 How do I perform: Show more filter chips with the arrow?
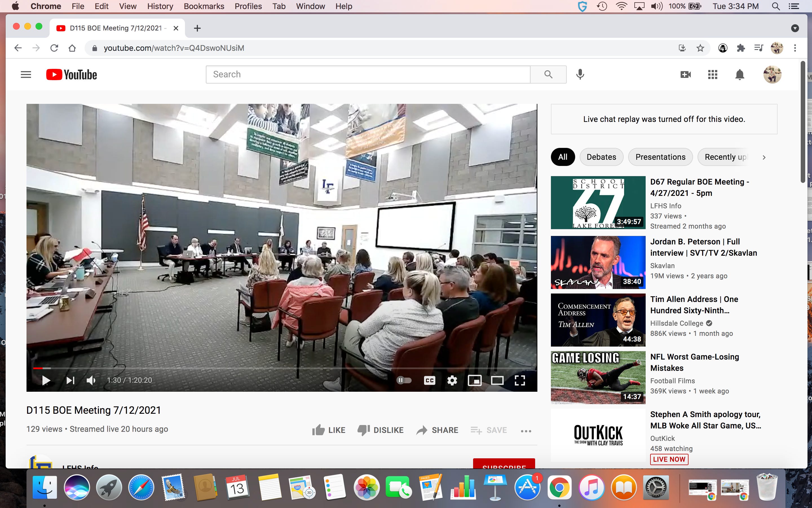(764, 157)
